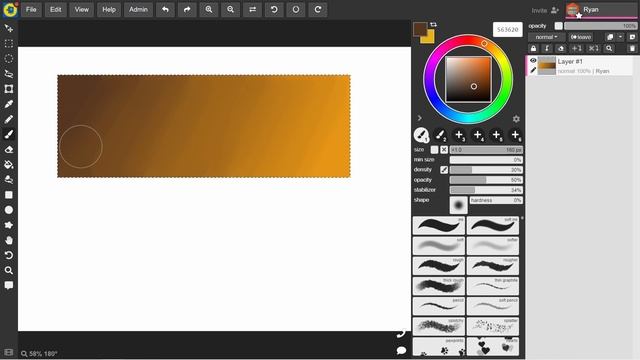
Task: Select the zoom magnifier tool in toolbox
Action: pyautogui.click(x=9, y=270)
